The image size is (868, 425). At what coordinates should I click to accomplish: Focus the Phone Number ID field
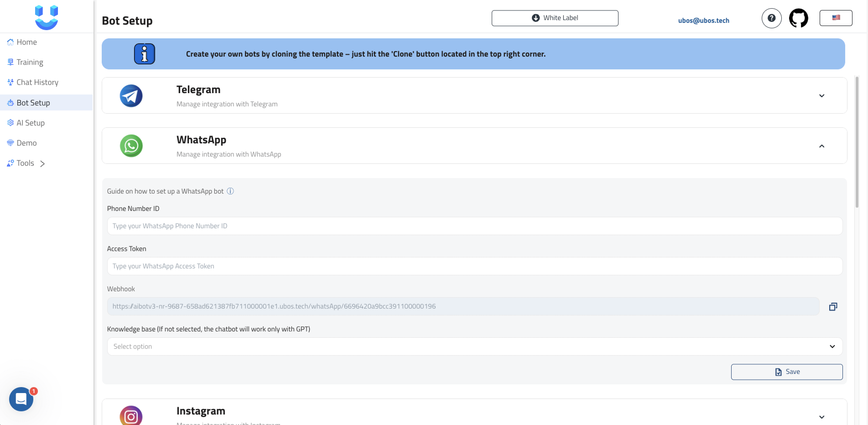point(474,226)
